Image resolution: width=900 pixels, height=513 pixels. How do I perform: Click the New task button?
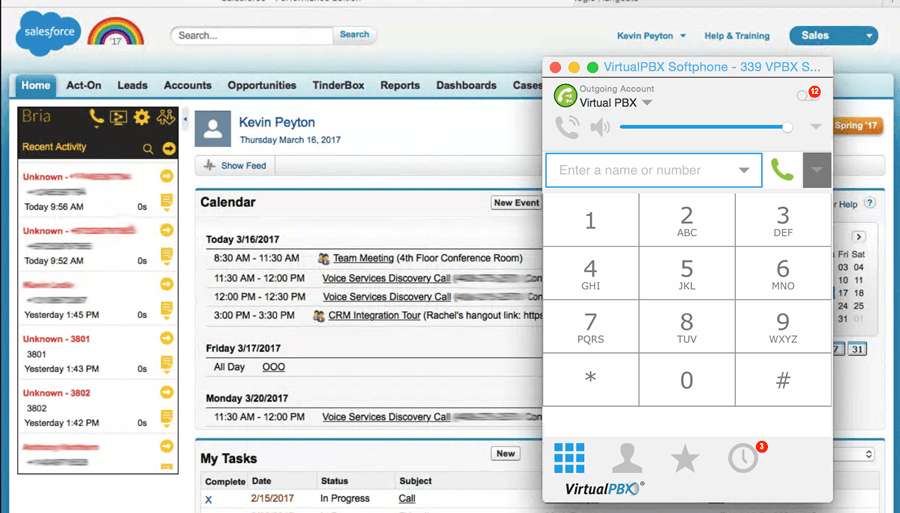pos(506,453)
